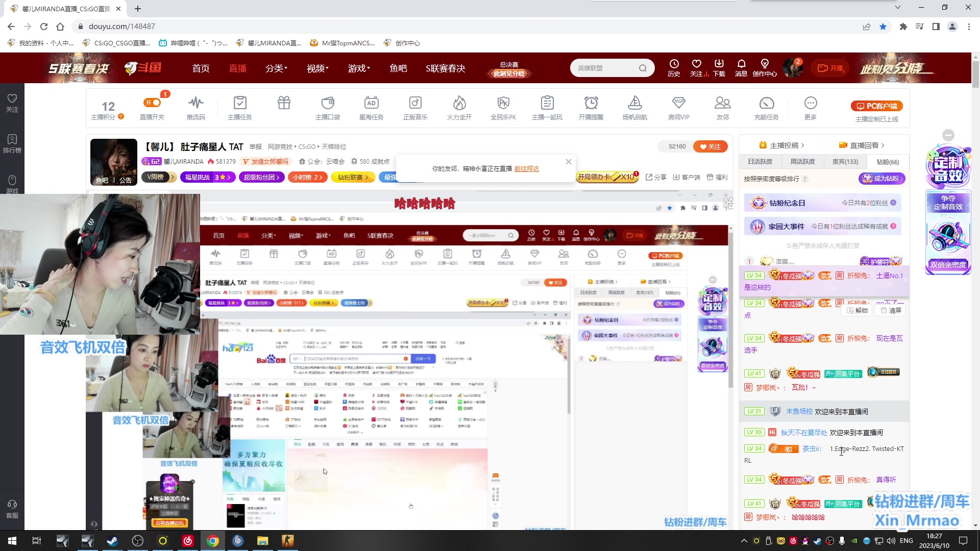Click the 开局领办卡 X10 banner
The height and width of the screenshot is (551, 980).
point(607,177)
